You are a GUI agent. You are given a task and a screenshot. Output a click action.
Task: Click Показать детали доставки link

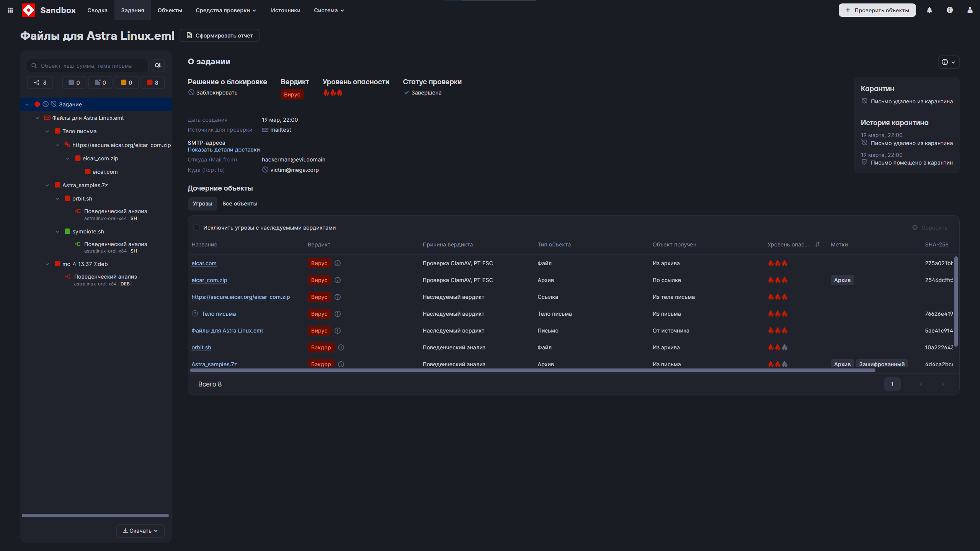(224, 150)
